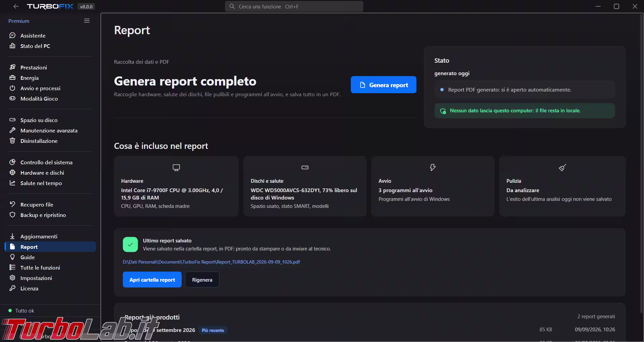Screen dimensions: 644x342
Task: Minimize the TurboFix window
Action: 598,6
